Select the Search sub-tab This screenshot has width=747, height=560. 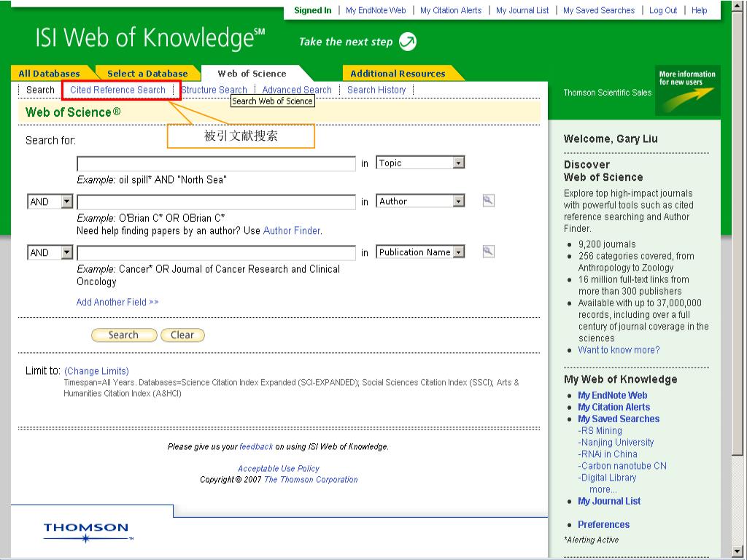[41, 90]
